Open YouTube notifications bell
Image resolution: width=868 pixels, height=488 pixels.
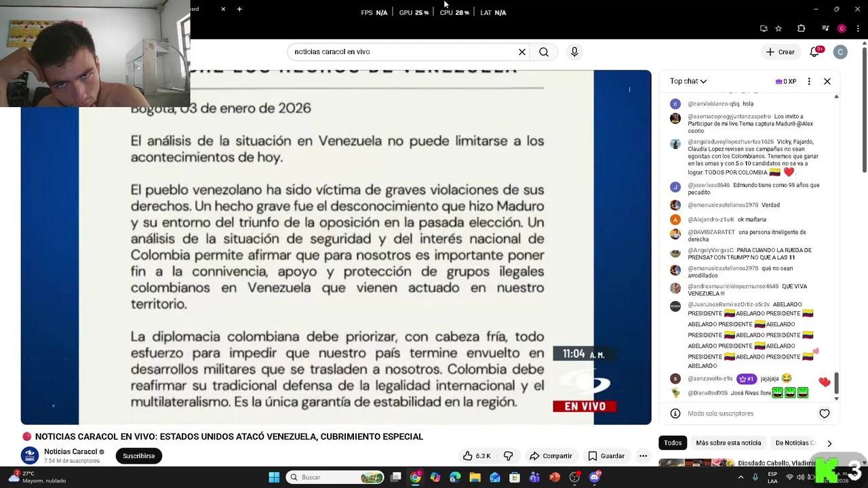(x=814, y=52)
